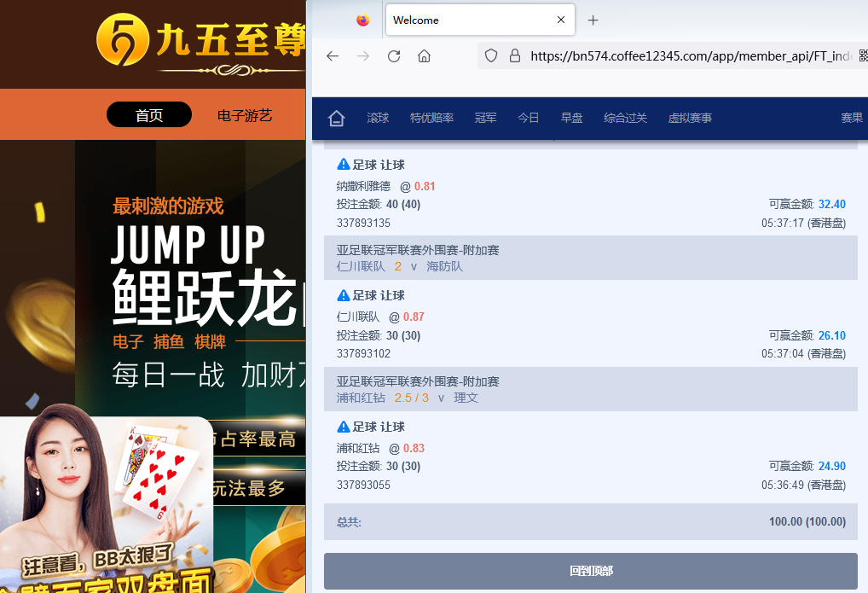Image resolution: width=868 pixels, height=593 pixels.
Task: Click the Firefox logo icon
Action: tap(363, 20)
